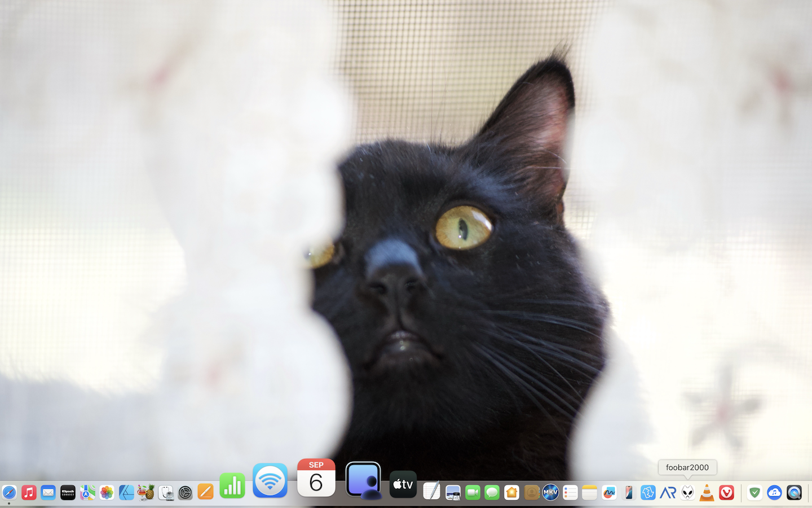
Task: Open the brown Contacts book icon
Action: pyautogui.click(x=531, y=493)
